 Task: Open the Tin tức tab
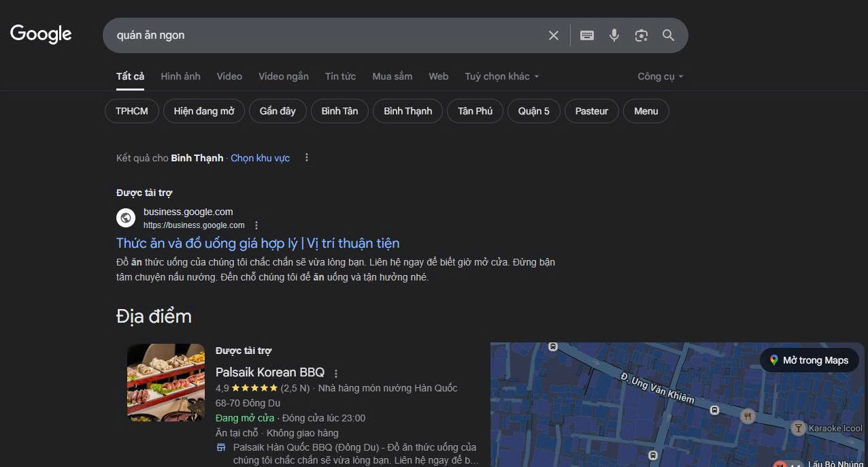[x=340, y=76]
